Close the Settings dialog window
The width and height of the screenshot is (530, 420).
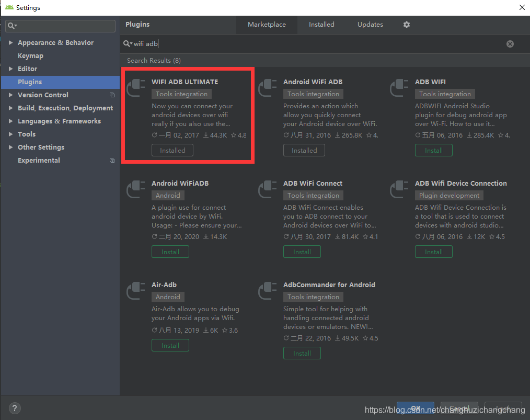click(522, 7)
